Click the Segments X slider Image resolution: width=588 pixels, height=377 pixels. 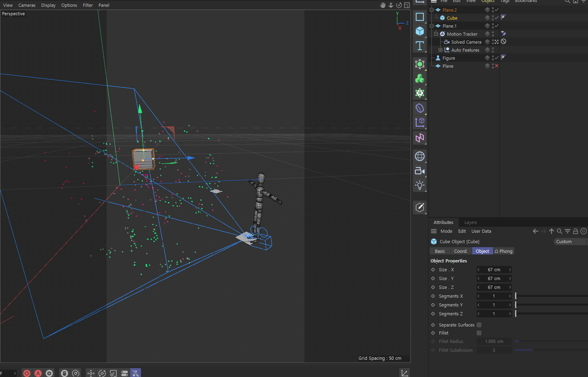551,296
